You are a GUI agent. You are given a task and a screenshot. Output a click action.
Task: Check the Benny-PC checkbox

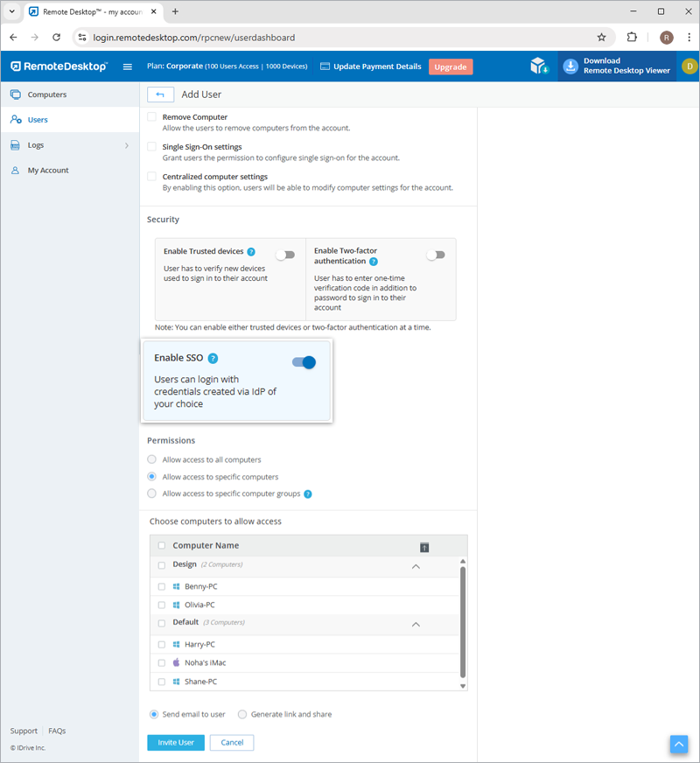(162, 586)
